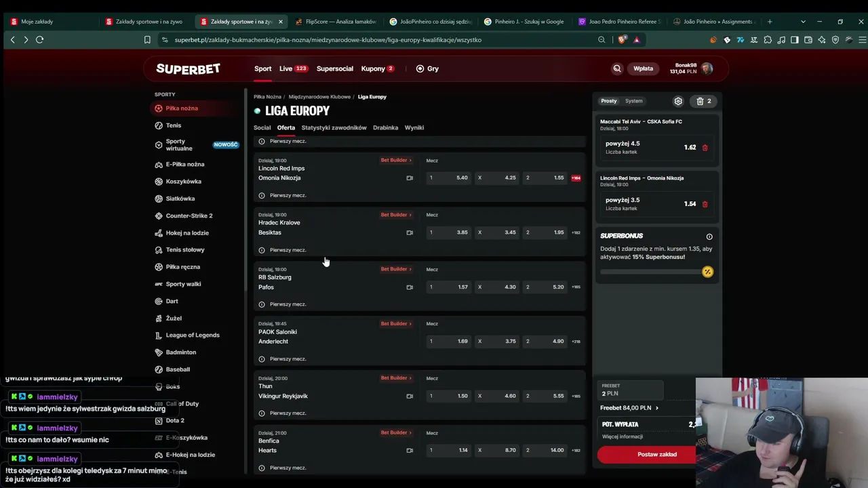
Task: Open Bet Builder for Lincoln Red Imps match
Action: click(396, 160)
